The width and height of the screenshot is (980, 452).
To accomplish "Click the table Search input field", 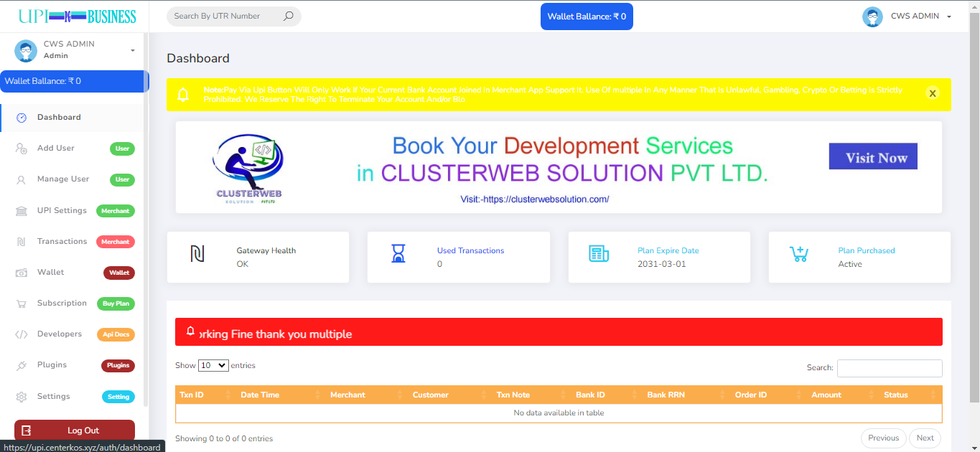I will tap(889, 368).
